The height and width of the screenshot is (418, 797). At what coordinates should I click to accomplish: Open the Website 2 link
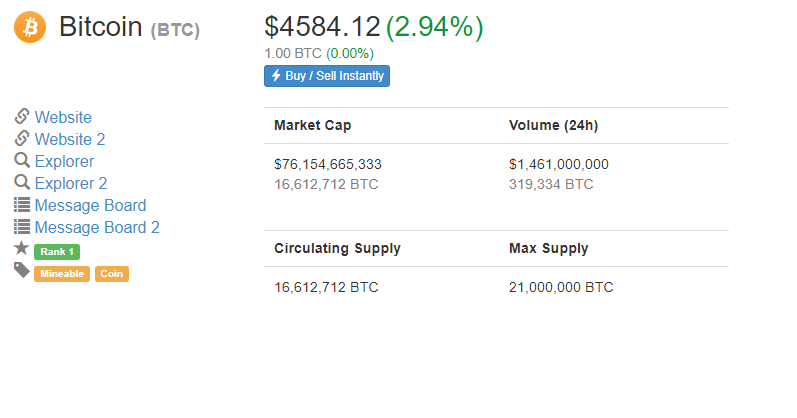click(x=70, y=139)
